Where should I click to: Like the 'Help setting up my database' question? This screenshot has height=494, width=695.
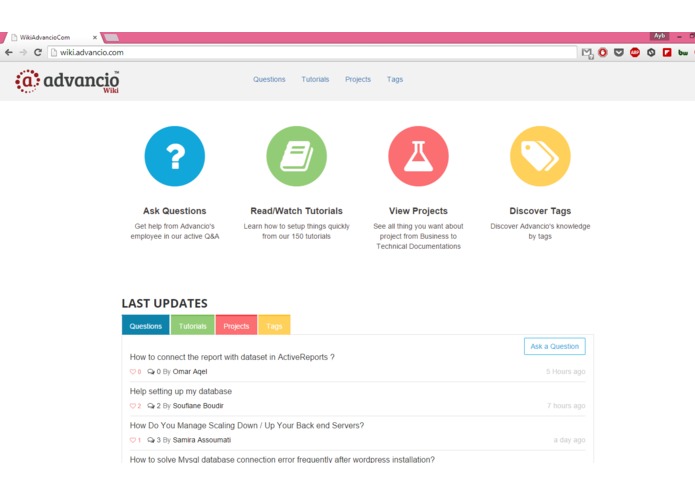(133, 406)
